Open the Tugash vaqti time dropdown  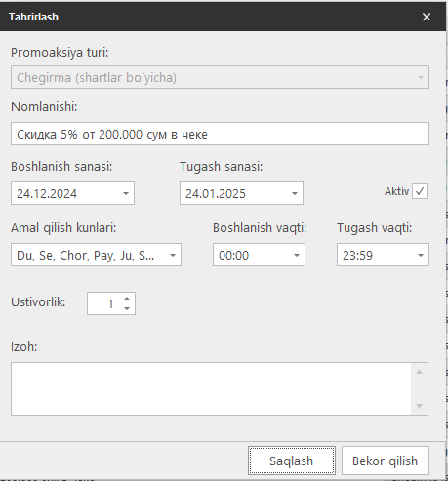(421, 255)
